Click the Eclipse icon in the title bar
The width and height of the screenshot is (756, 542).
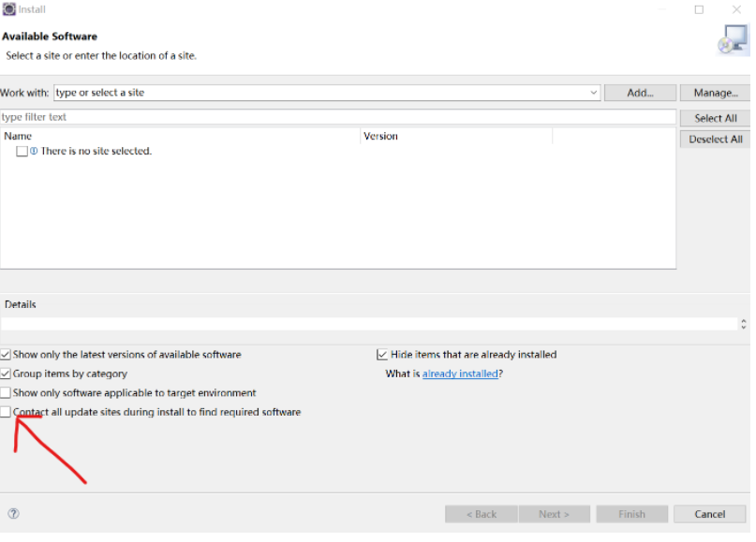pyautogui.click(x=8, y=9)
